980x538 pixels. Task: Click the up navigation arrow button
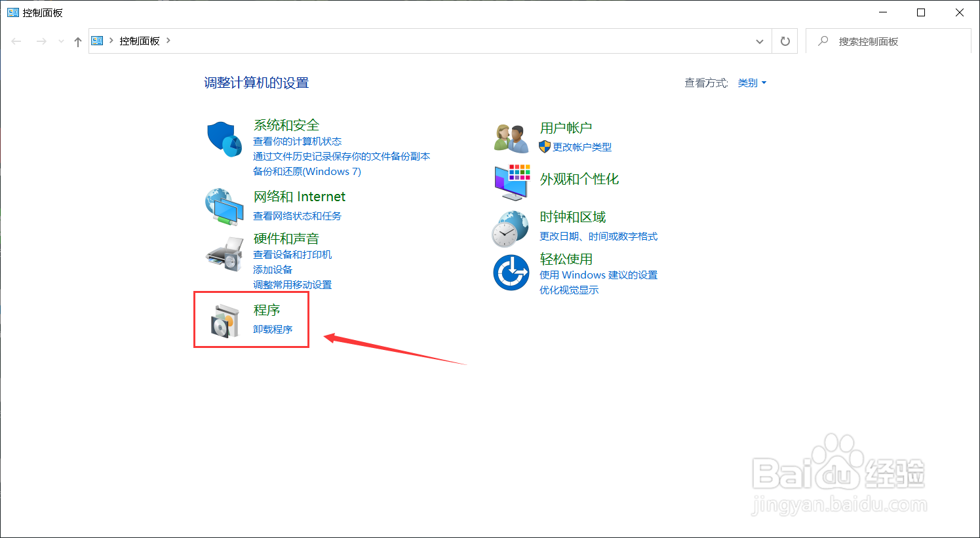click(x=77, y=41)
